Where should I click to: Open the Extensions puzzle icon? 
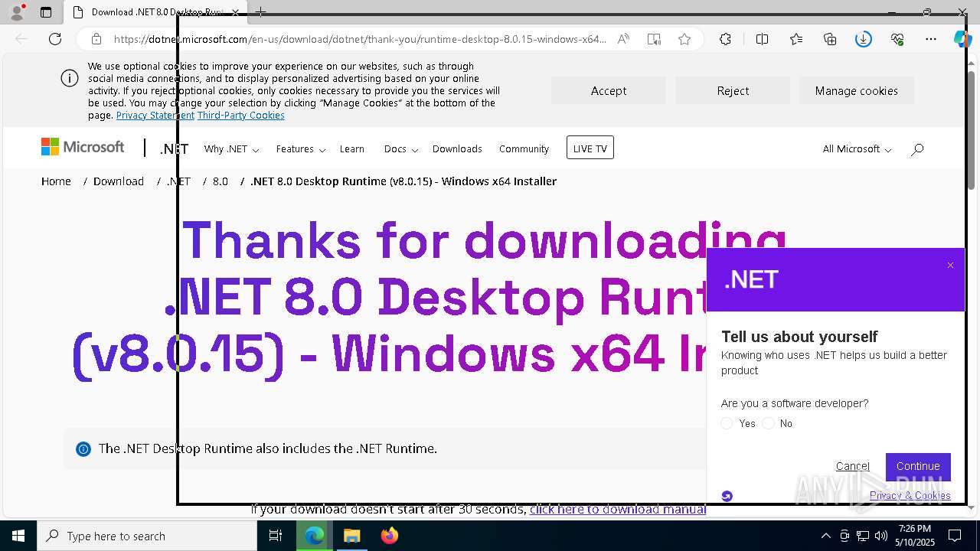click(x=725, y=39)
